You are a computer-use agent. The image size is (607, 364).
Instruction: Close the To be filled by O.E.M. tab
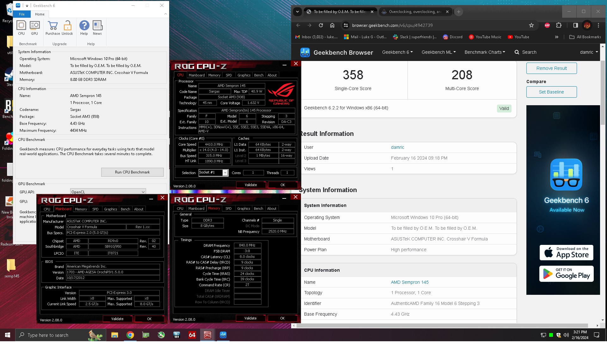372,12
